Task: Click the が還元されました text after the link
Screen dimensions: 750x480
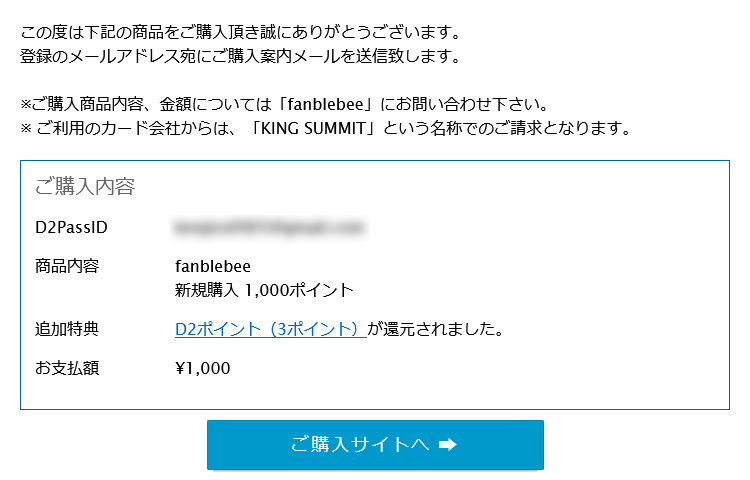Action: pos(434,328)
